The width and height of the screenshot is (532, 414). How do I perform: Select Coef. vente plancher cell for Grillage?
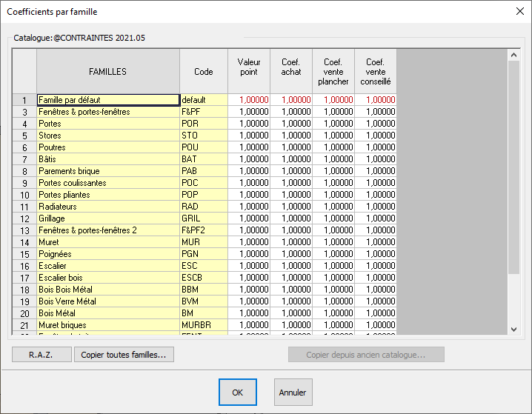click(x=333, y=218)
